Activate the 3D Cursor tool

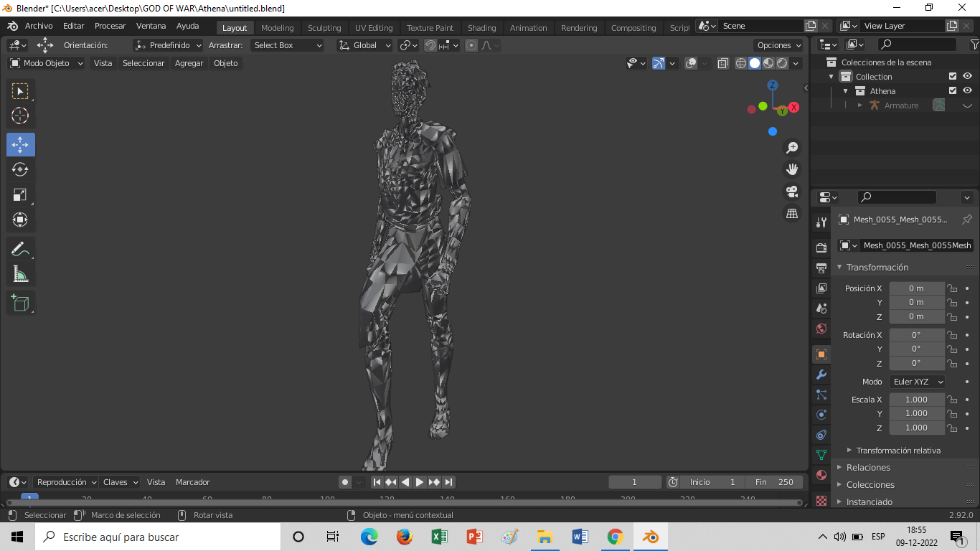20,116
